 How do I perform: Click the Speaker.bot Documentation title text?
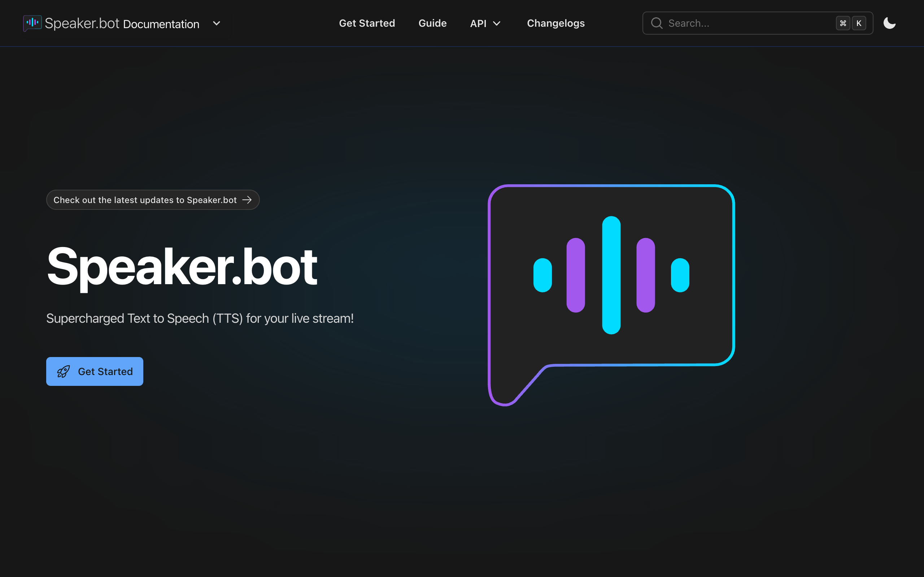[122, 24]
